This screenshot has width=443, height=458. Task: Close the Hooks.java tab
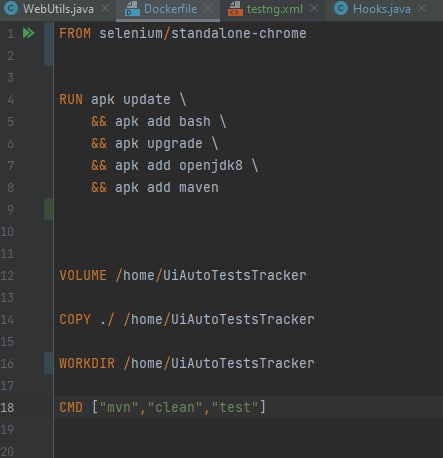422,9
